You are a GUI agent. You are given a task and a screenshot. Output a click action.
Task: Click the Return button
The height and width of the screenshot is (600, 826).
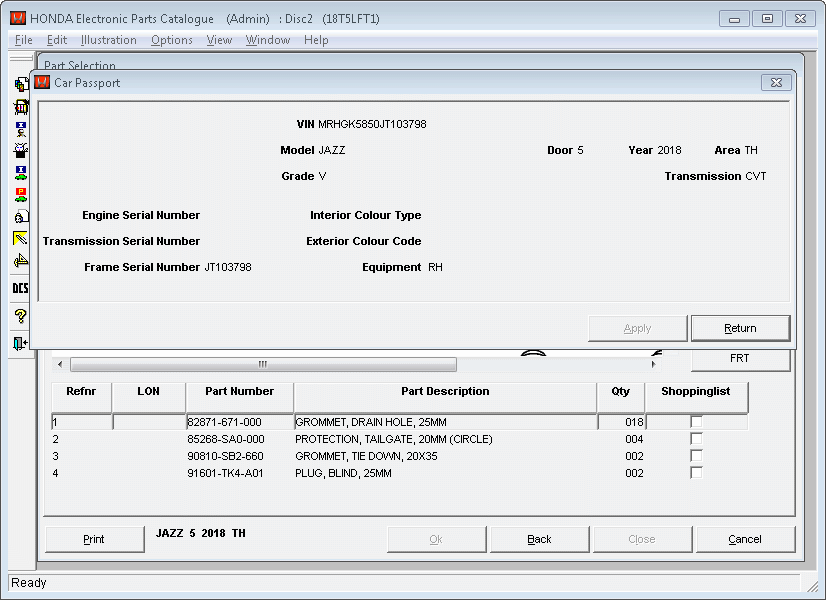point(740,328)
